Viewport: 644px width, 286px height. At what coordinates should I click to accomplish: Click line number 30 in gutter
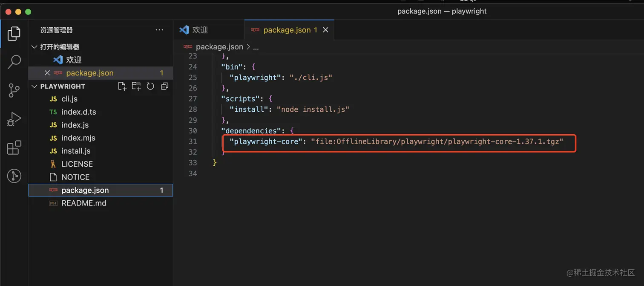click(x=193, y=131)
